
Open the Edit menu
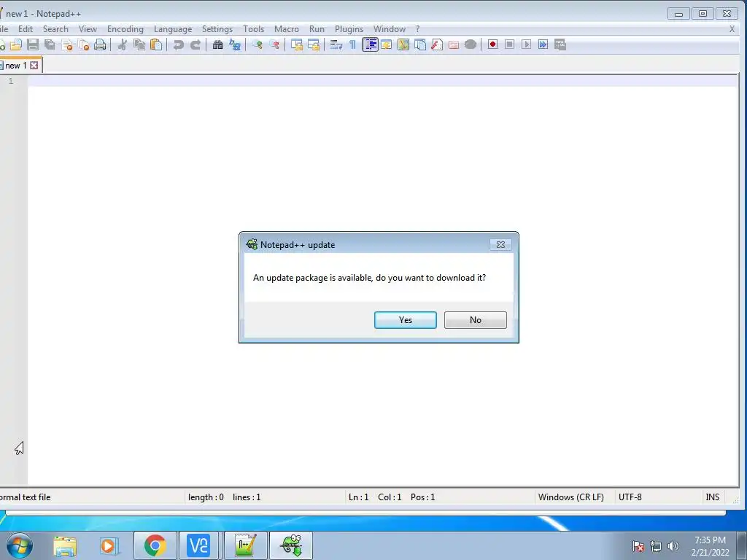coord(26,29)
